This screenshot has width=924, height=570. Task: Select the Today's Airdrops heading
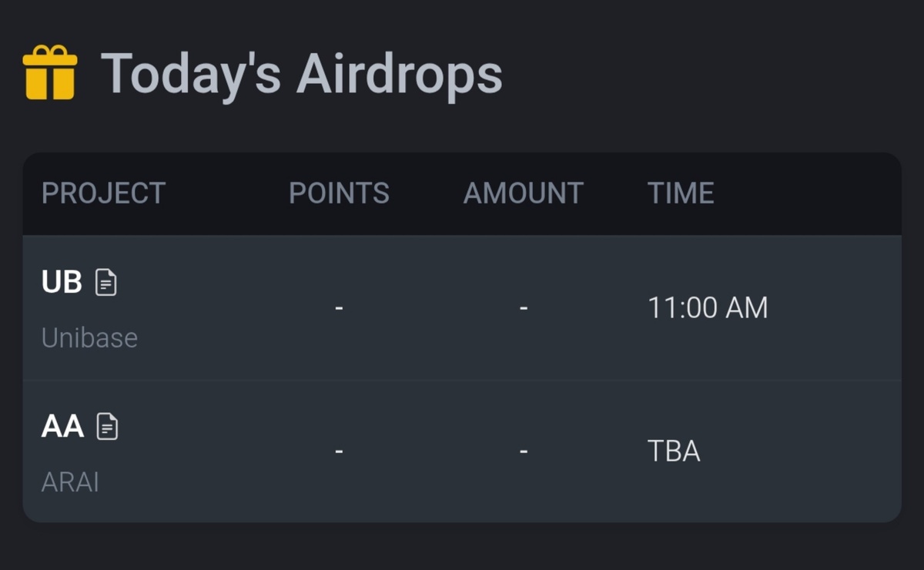(x=302, y=75)
